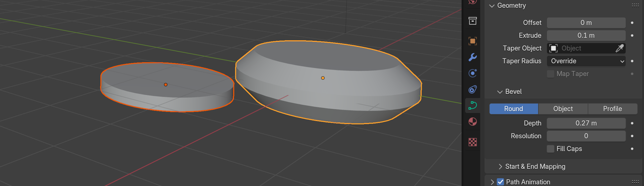Expand the Path Animation panel

point(492,182)
